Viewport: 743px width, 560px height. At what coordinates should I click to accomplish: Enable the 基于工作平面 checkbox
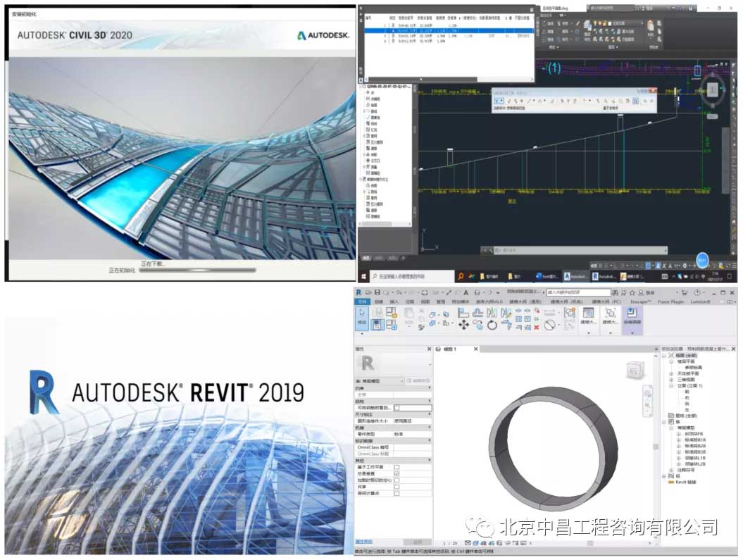tap(397, 467)
